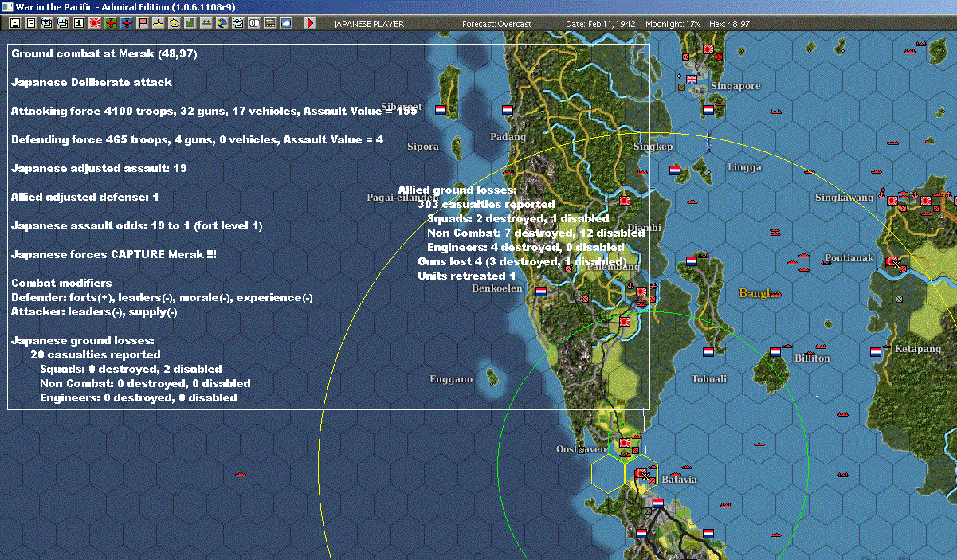Click the railroad track toolbar icon

(270, 23)
